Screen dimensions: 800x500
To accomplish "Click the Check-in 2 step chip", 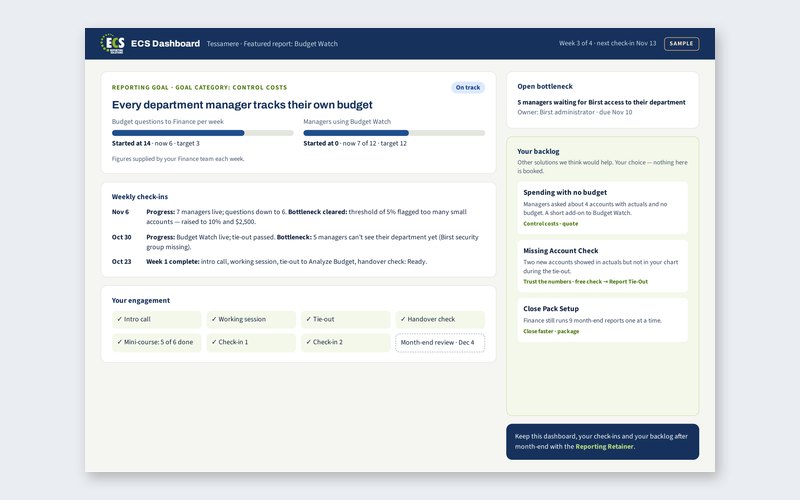I will pyautogui.click(x=345, y=342).
